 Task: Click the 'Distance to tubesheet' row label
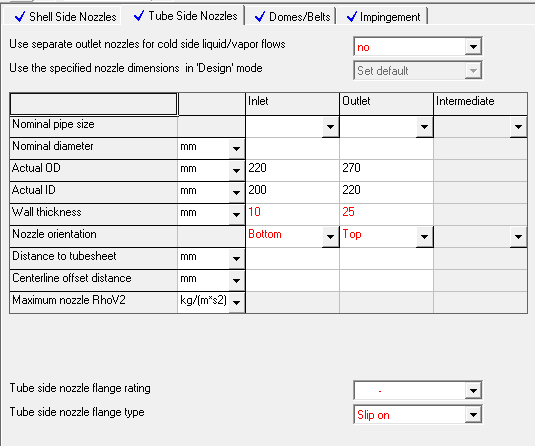click(x=93, y=258)
